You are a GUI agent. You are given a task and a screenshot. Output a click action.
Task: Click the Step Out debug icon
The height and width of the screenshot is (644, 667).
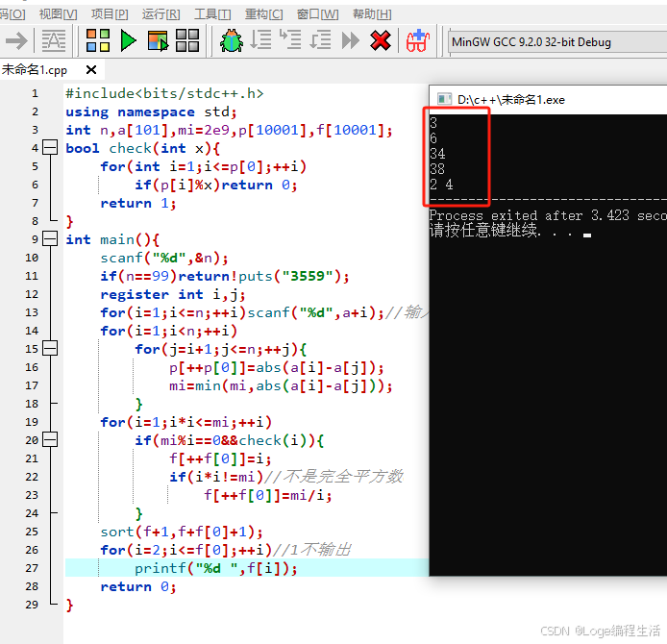click(320, 40)
